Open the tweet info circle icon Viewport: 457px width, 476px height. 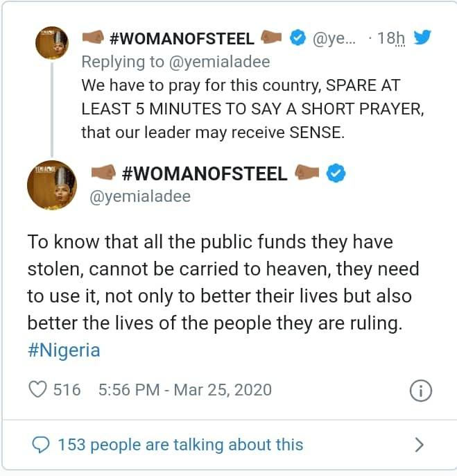coord(420,391)
